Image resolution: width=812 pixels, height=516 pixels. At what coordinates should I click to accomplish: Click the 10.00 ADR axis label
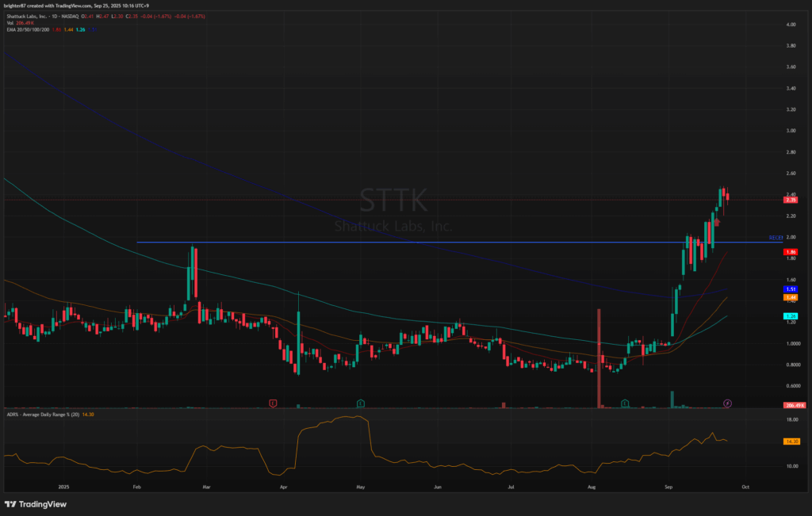pos(792,466)
